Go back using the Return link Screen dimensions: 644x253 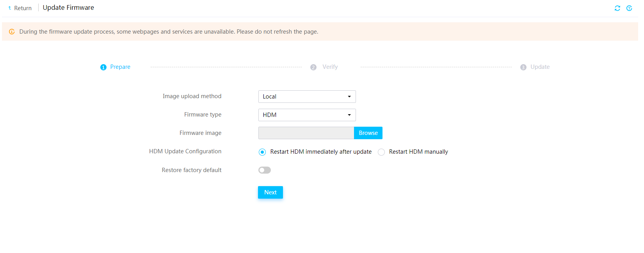click(23, 8)
